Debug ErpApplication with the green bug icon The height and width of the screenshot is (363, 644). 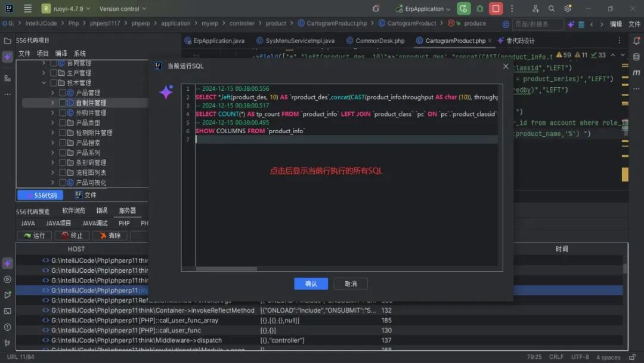point(479,8)
